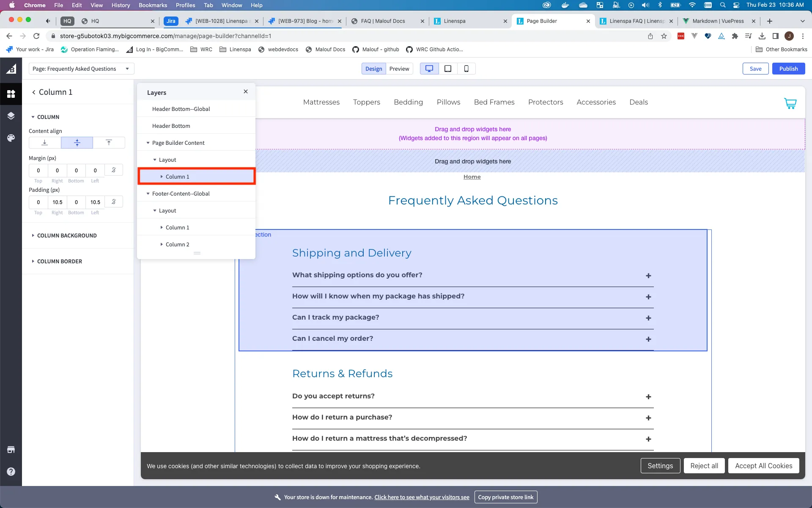This screenshot has height=508, width=812.
Task: Switch to the Preview tab
Action: point(399,68)
